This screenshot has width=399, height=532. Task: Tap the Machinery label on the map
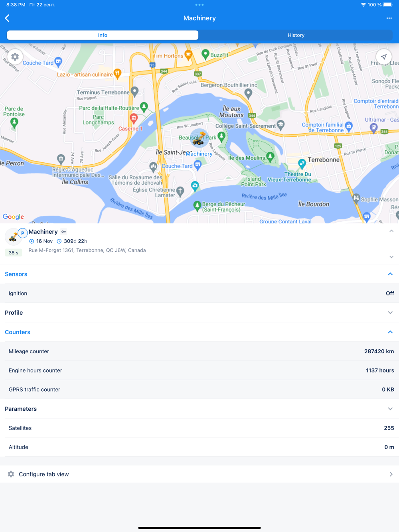199,154
